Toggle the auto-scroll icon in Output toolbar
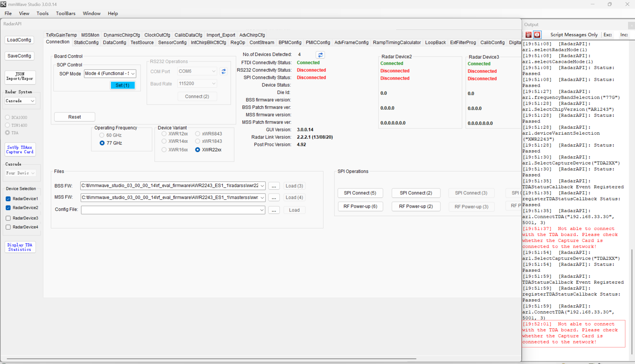This screenshot has width=635, height=364. tap(537, 35)
